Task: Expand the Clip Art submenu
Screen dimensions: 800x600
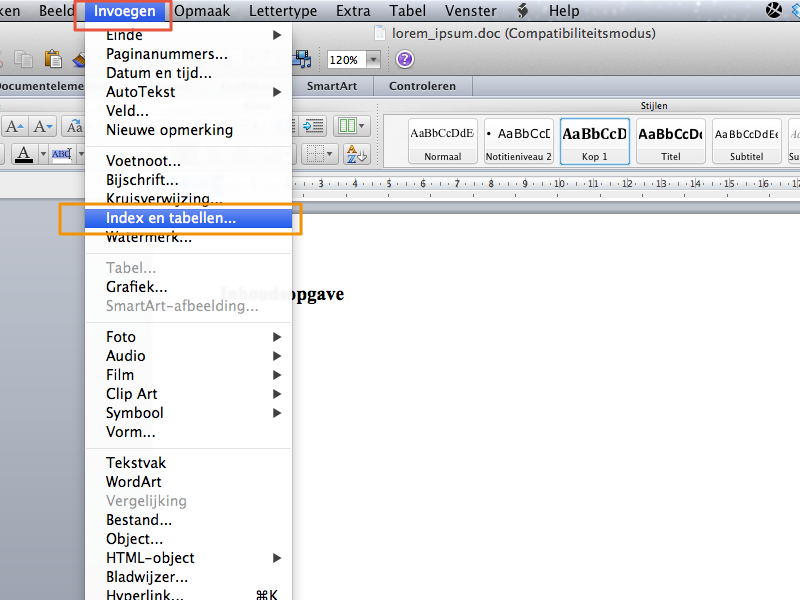Action: pyautogui.click(x=277, y=394)
